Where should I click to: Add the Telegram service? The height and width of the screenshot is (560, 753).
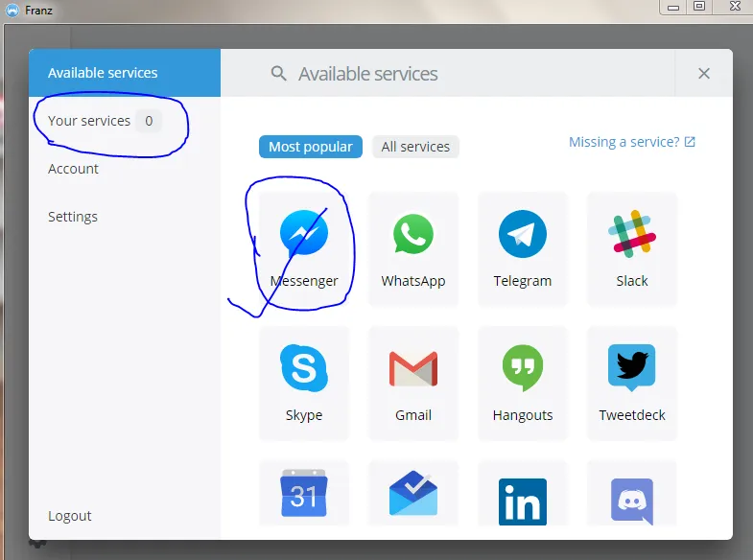click(523, 249)
